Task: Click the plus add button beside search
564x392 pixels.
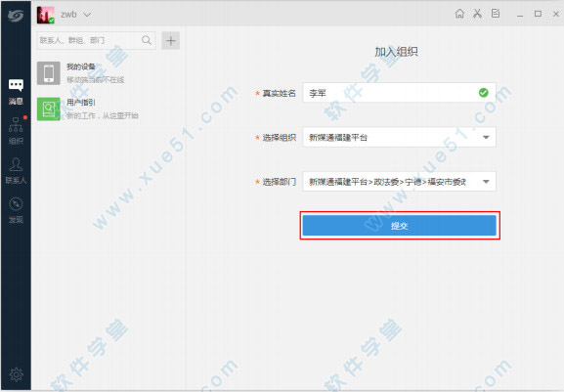Action: pyautogui.click(x=170, y=41)
